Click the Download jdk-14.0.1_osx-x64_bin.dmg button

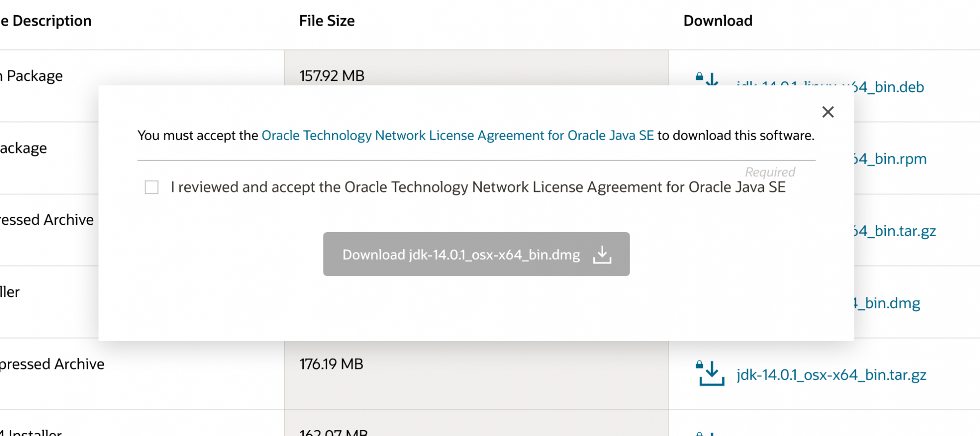pyautogui.click(x=476, y=254)
